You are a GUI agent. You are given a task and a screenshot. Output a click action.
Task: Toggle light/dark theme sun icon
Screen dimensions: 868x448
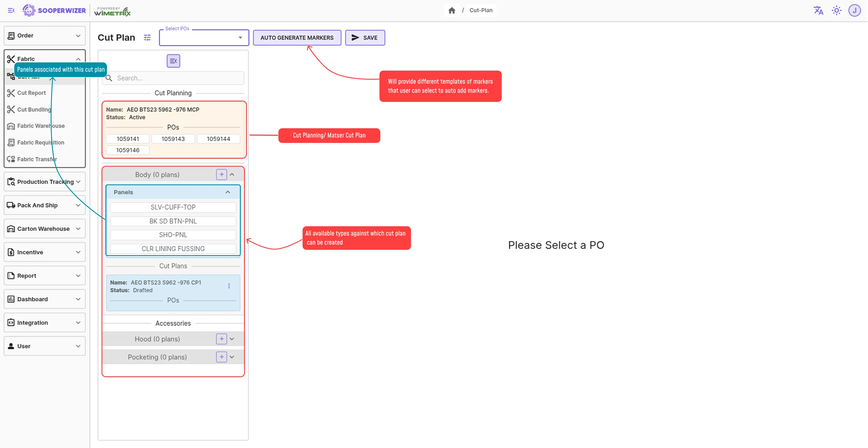pos(836,10)
